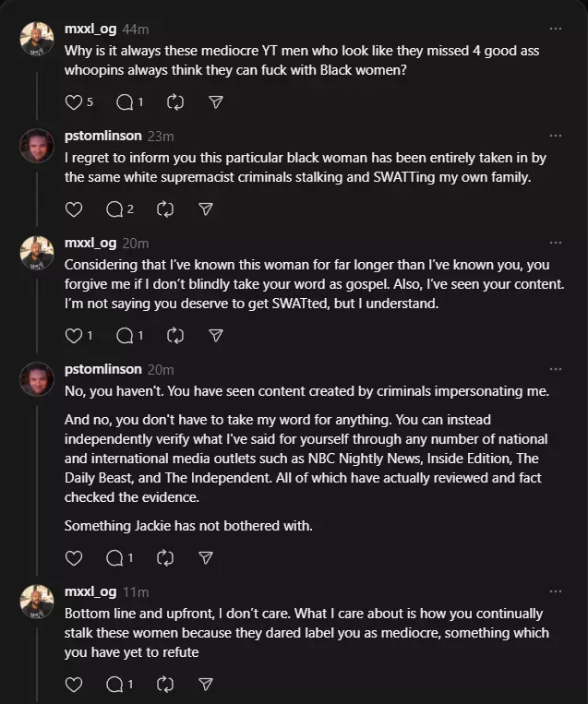Open pstomlinson profile from 23m post username

[103, 136]
